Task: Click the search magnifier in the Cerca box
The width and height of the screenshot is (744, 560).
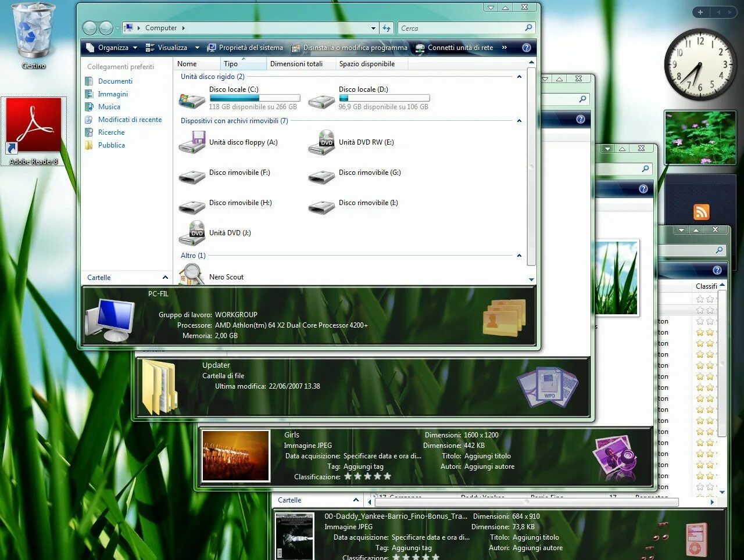Action: [x=528, y=27]
